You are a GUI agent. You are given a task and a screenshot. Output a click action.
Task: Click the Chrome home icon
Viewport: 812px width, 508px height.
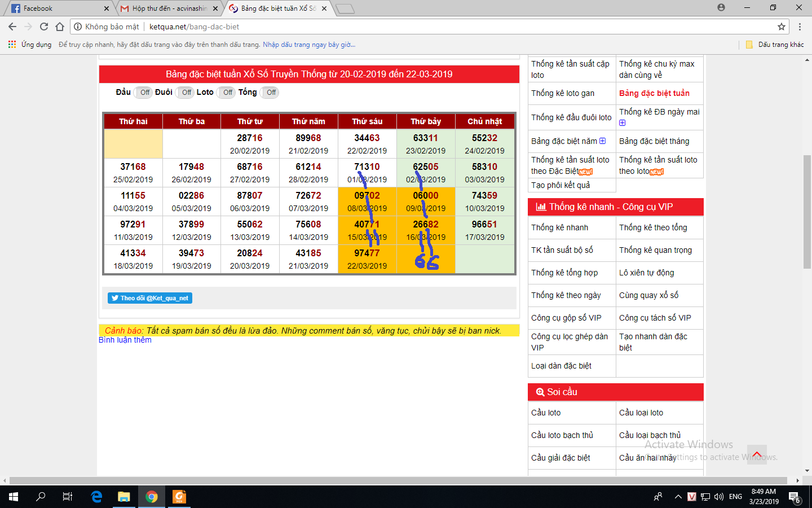point(60,27)
